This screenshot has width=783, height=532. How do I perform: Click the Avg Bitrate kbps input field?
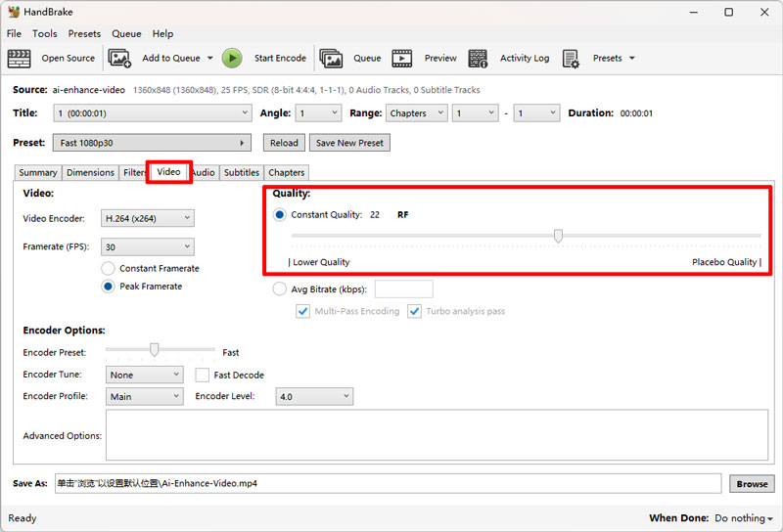[x=404, y=288]
